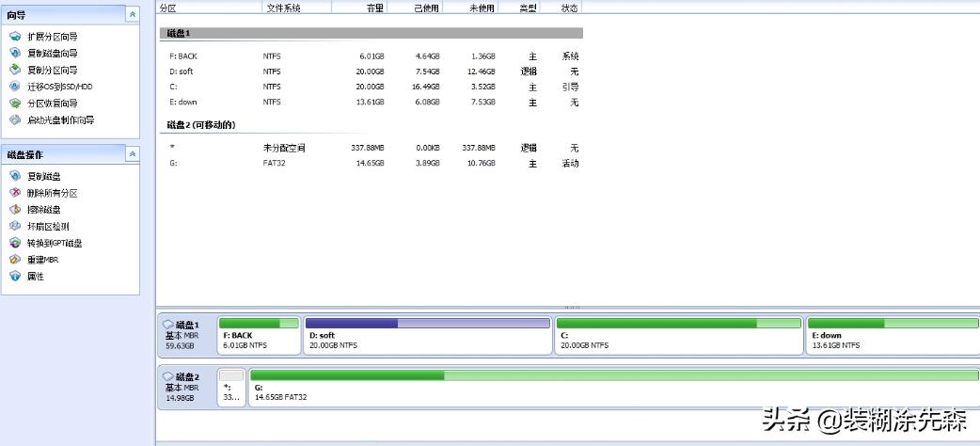Image resolution: width=980 pixels, height=446 pixels.
Task: Select the 未分配空间 row in the list
Action: point(371,149)
